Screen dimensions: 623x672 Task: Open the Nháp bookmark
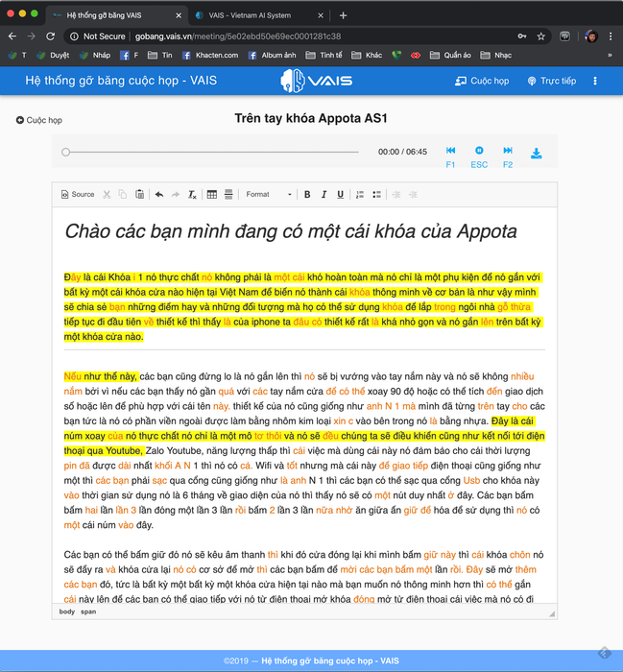pos(95,56)
